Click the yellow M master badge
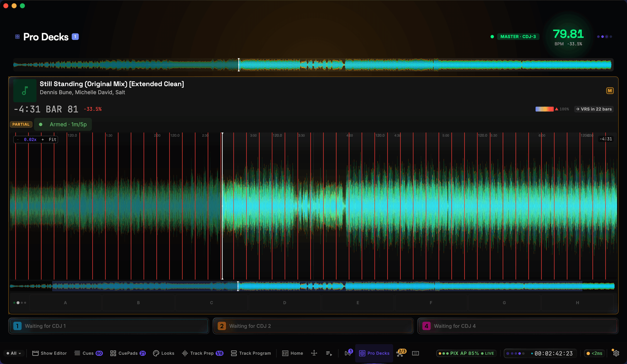627x364 pixels. [610, 91]
